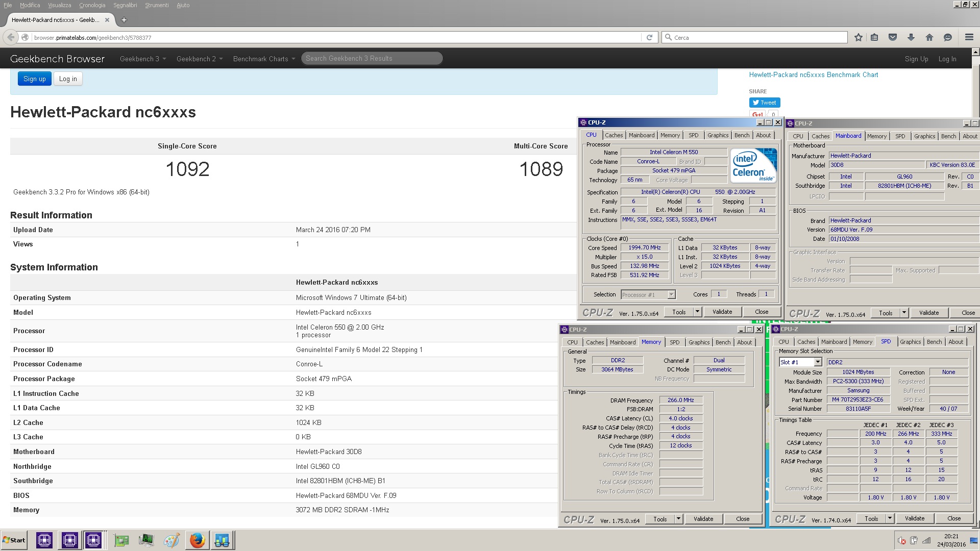Image resolution: width=980 pixels, height=551 pixels.
Task: Open the Geekbench 3 dropdown menu
Action: click(x=143, y=59)
